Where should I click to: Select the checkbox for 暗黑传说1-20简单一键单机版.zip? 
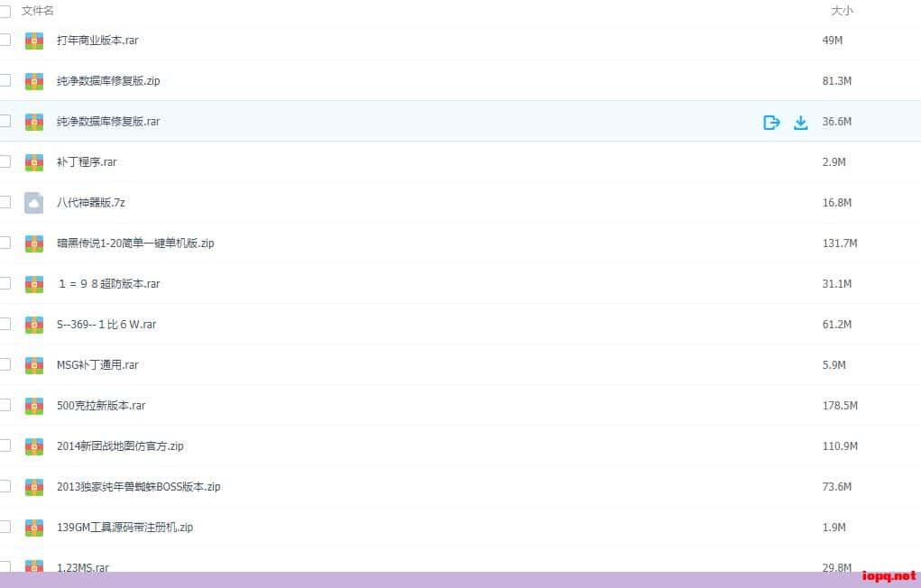pyautogui.click(x=5, y=243)
